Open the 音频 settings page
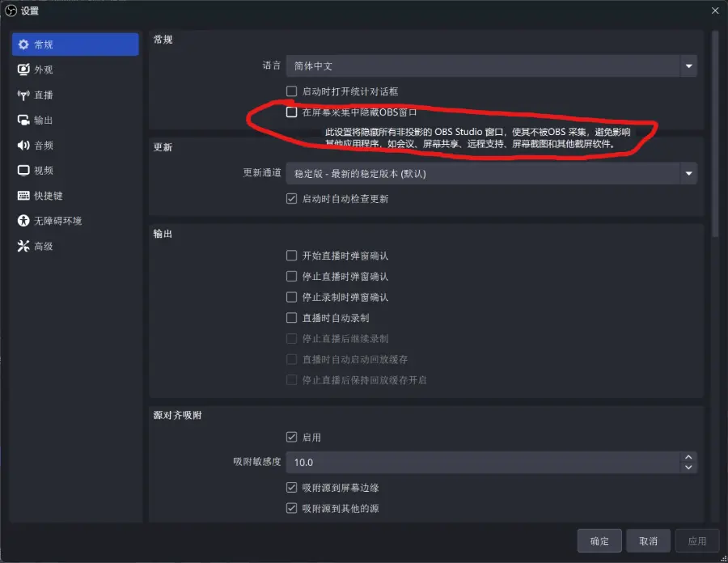Screen dimensions: 728x563 tap(75, 146)
